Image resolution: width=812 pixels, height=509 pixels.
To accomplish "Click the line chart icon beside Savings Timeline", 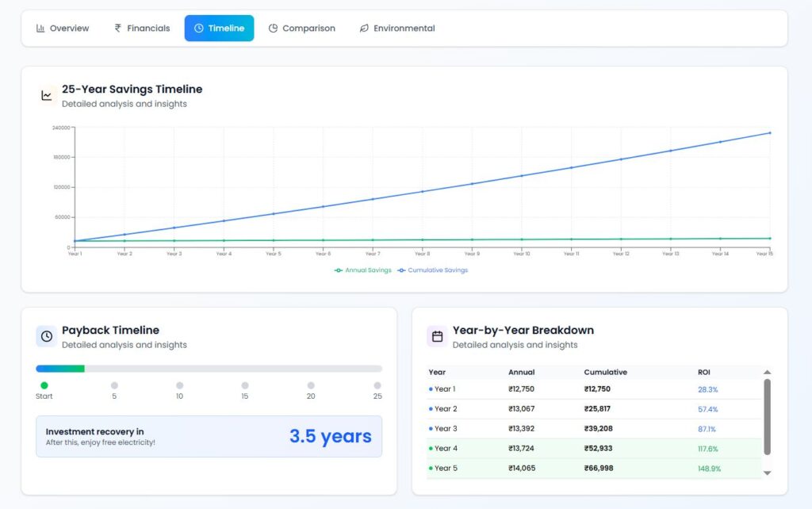I will (47, 96).
